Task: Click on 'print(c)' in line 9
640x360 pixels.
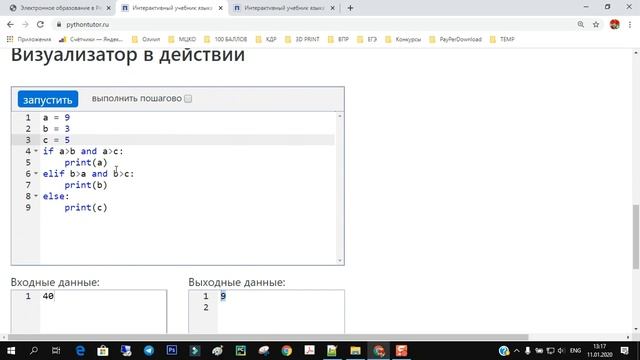Action: pos(86,207)
